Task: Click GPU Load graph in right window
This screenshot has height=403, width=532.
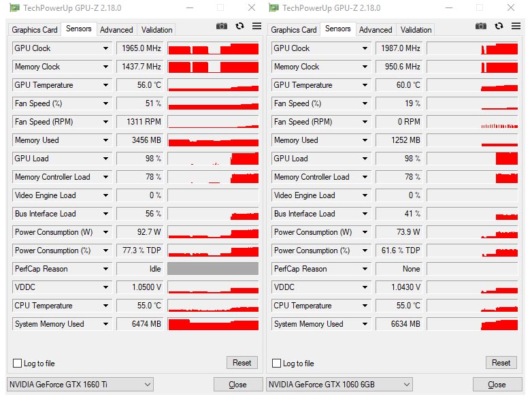Action: (472, 159)
